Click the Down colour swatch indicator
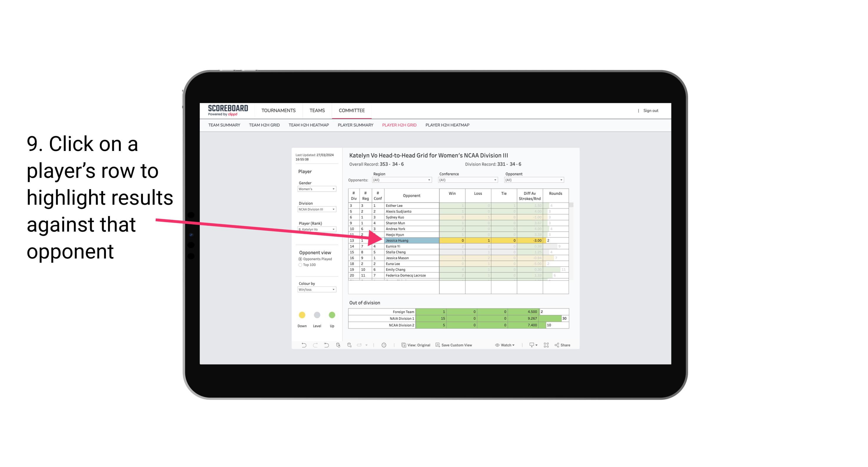Screen dimensions: 868x467 [x=301, y=315]
